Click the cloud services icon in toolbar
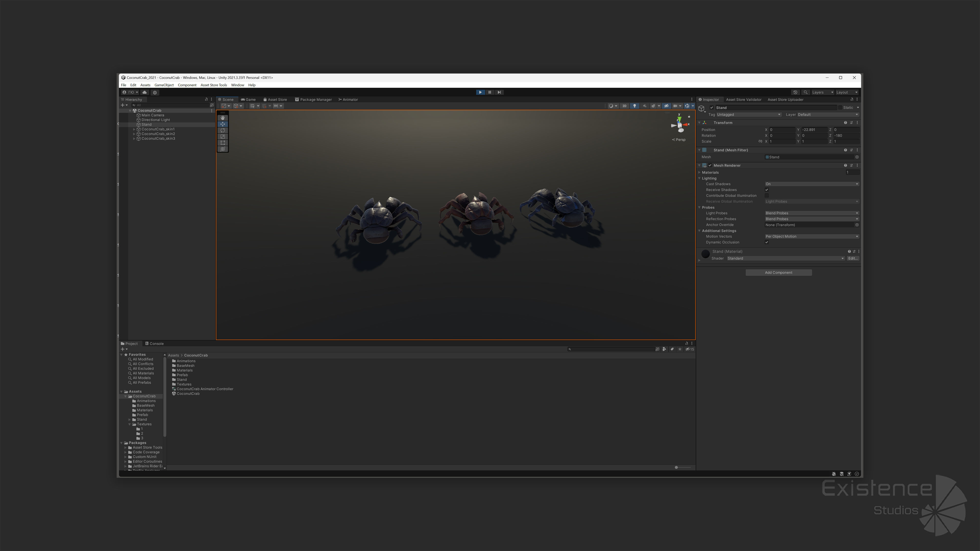Viewport: 980px width, 551px height. [x=144, y=92]
